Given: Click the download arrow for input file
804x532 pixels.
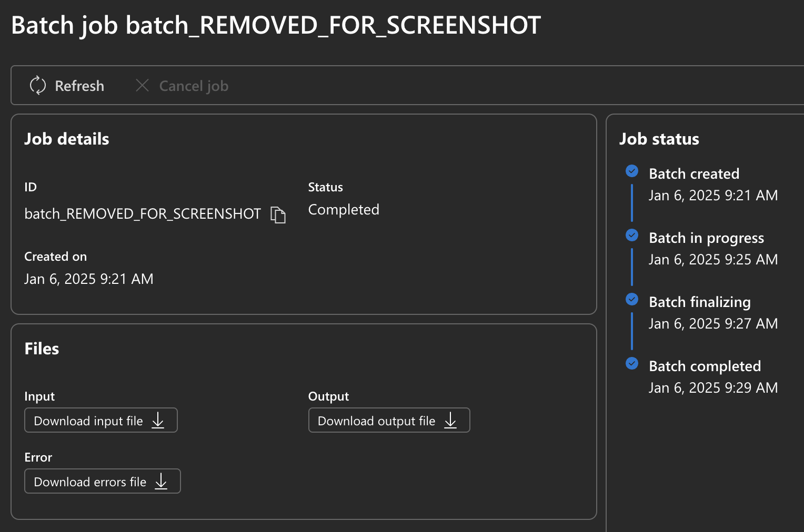Looking at the screenshot, I should click(x=158, y=421).
